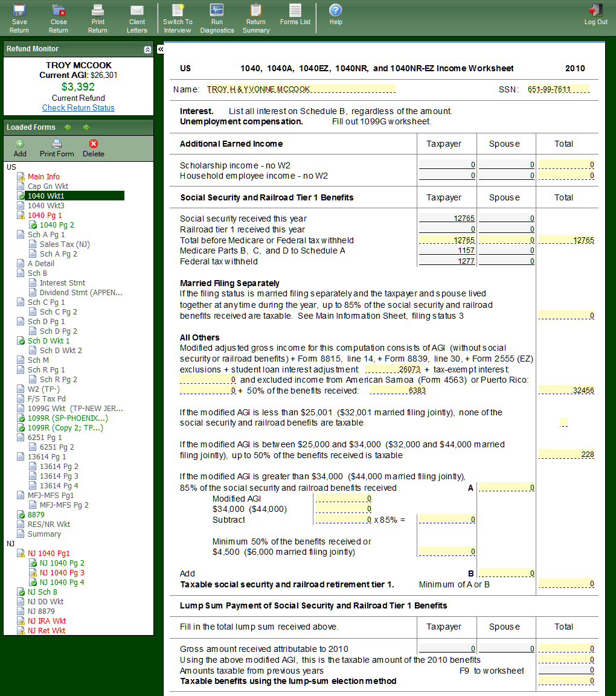616x696 pixels.
Task: Switch To Interview mode
Action: coord(178,18)
